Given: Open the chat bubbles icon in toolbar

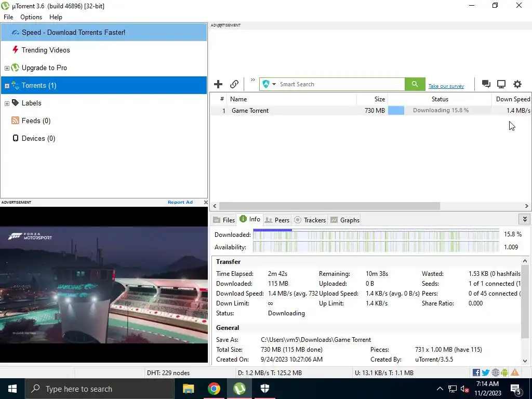Looking at the screenshot, I should pos(486,84).
